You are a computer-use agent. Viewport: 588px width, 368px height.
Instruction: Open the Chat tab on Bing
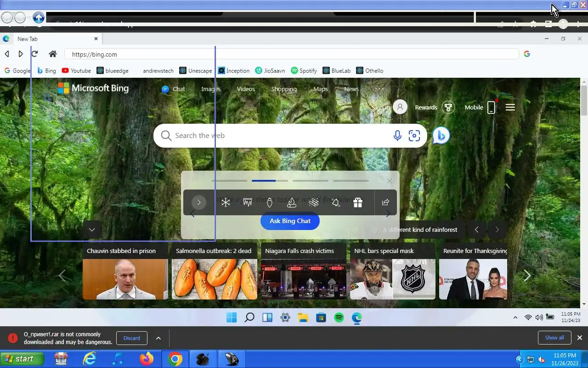pos(174,89)
